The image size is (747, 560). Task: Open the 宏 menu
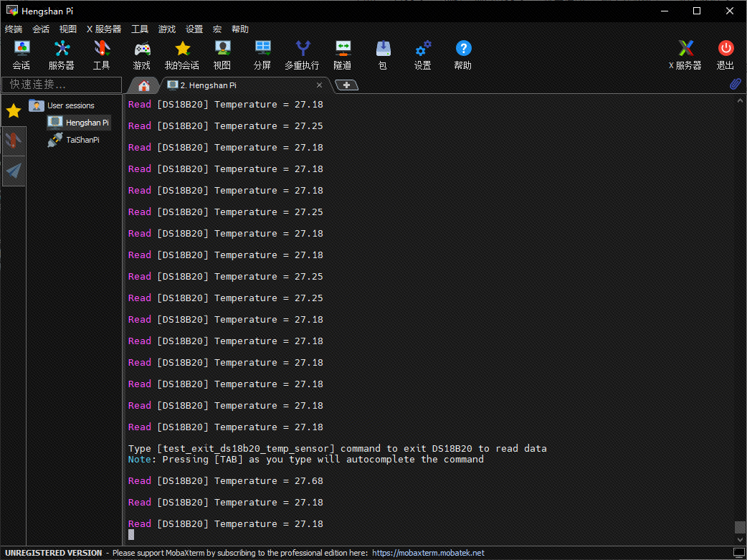coord(217,29)
